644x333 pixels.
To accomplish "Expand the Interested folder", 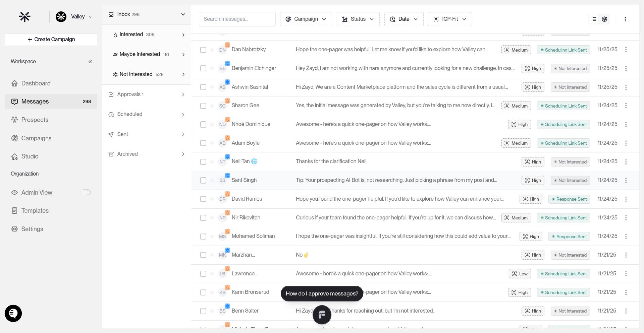I will [x=183, y=35].
